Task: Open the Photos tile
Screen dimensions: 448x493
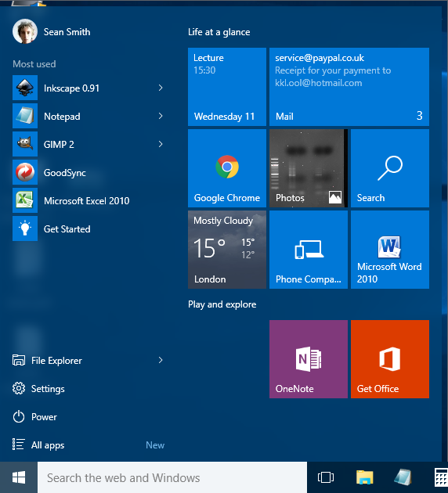Action: click(x=309, y=168)
